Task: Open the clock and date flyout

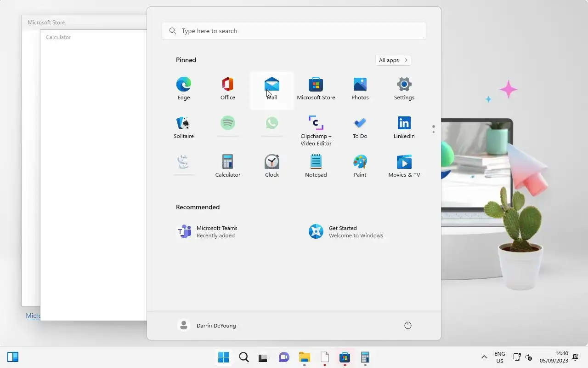Action: pyautogui.click(x=554, y=357)
